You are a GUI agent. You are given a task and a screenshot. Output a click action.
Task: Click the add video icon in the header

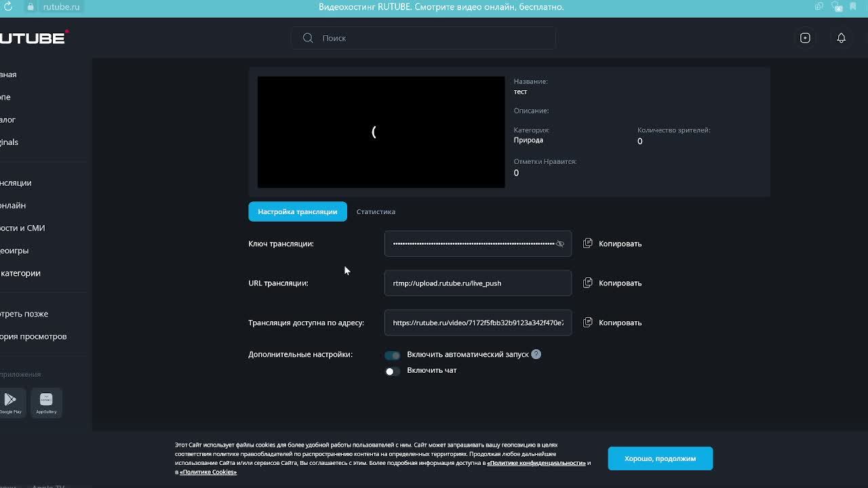pyautogui.click(x=805, y=38)
